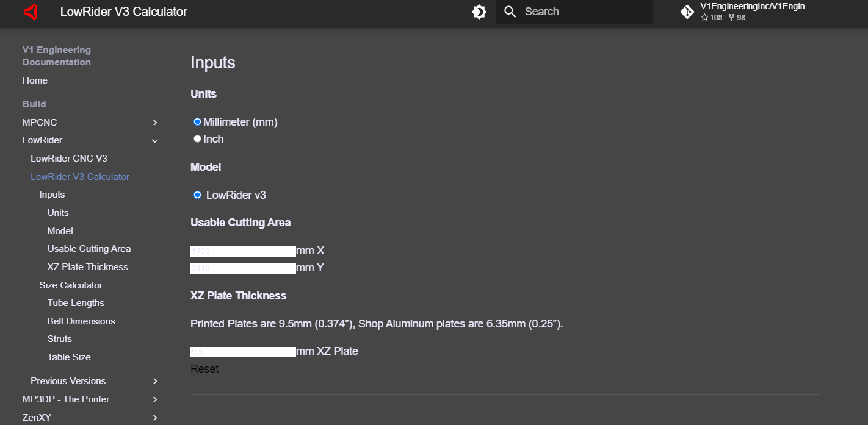The image size is (868, 425).
Task: Select the Inch units radio button
Action: pyautogui.click(x=197, y=138)
